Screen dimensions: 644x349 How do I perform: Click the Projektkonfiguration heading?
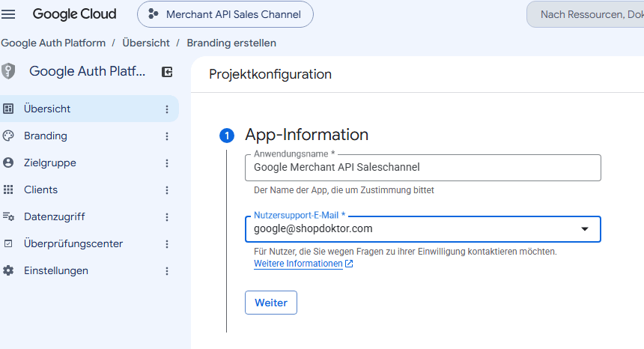pyautogui.click(x=270, y=74)
